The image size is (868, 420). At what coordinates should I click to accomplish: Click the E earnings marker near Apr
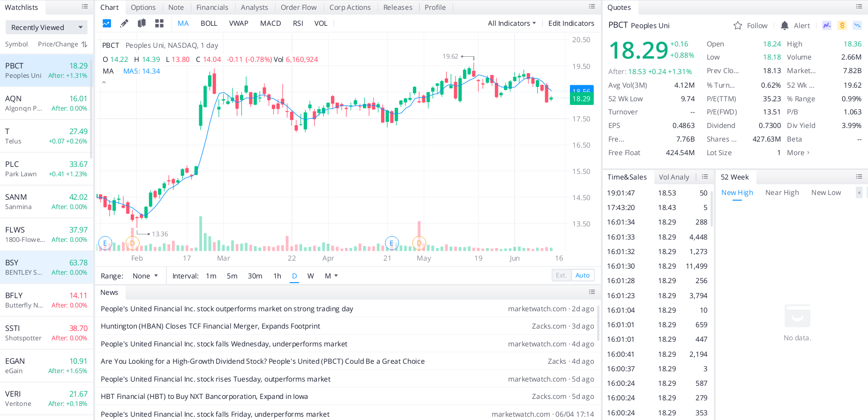pyautogui.click(x=391, y=243)
